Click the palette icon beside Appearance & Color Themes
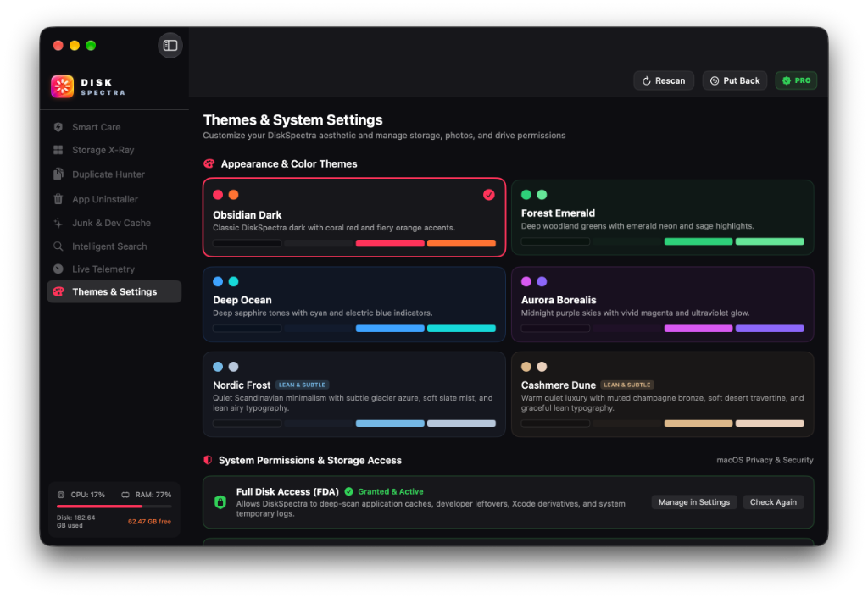 coord(209,163)
